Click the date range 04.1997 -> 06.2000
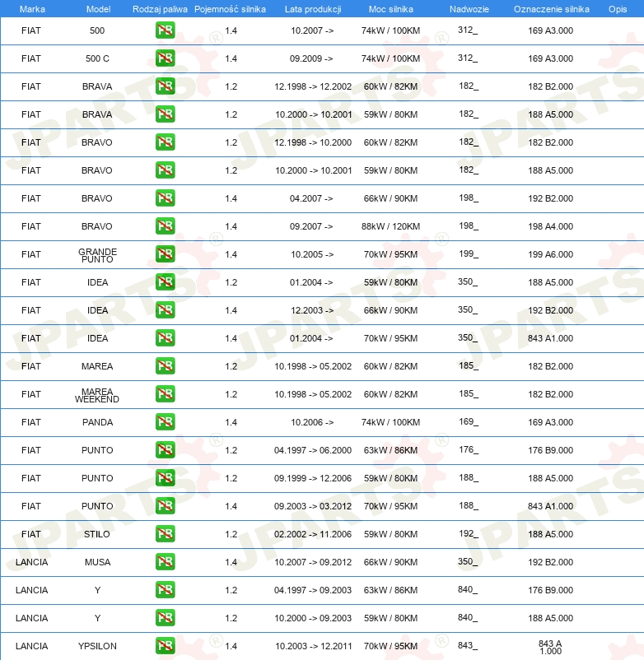The width and height of the screenshot is (644, 660). tap(313, 450)
